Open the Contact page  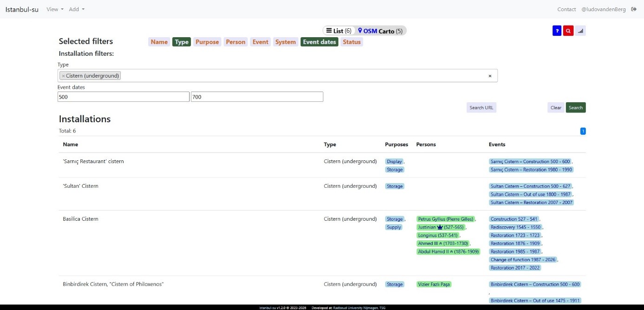pos(566,9)
